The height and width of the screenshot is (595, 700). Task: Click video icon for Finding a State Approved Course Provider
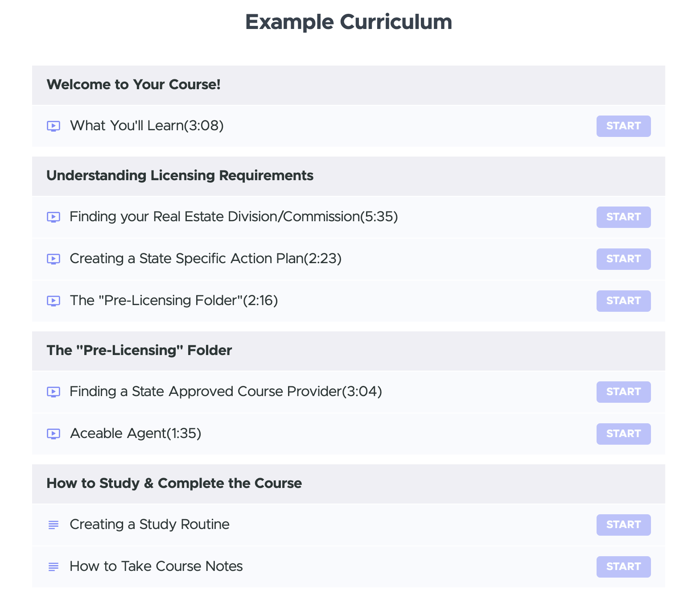(54, 392)
